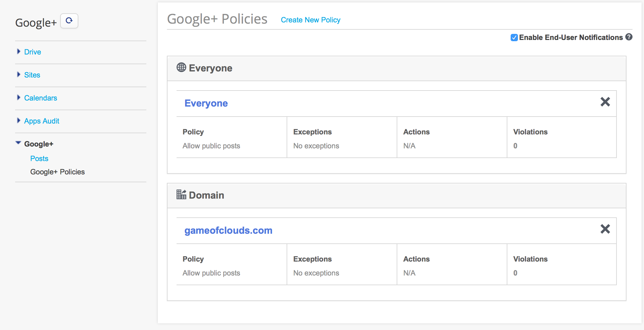Screen dimensions: 644x330
Task: Expand the Sites arrow in sidebar
Action: click(19, 74)
